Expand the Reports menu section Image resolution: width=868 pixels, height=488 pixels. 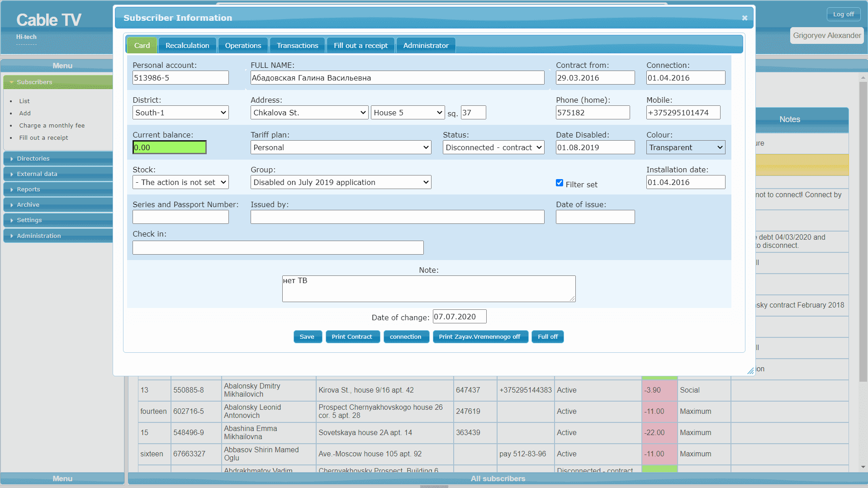[58, 190]
